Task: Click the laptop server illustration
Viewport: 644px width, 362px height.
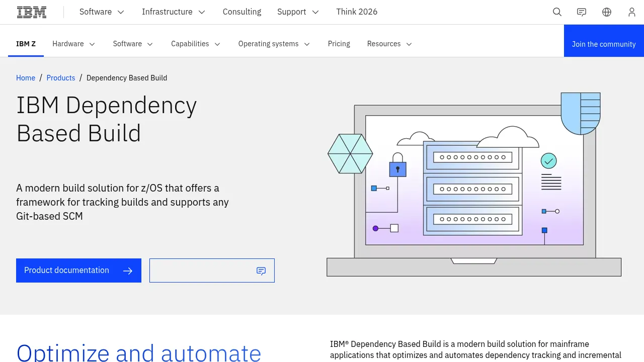Action: [474, 184]
